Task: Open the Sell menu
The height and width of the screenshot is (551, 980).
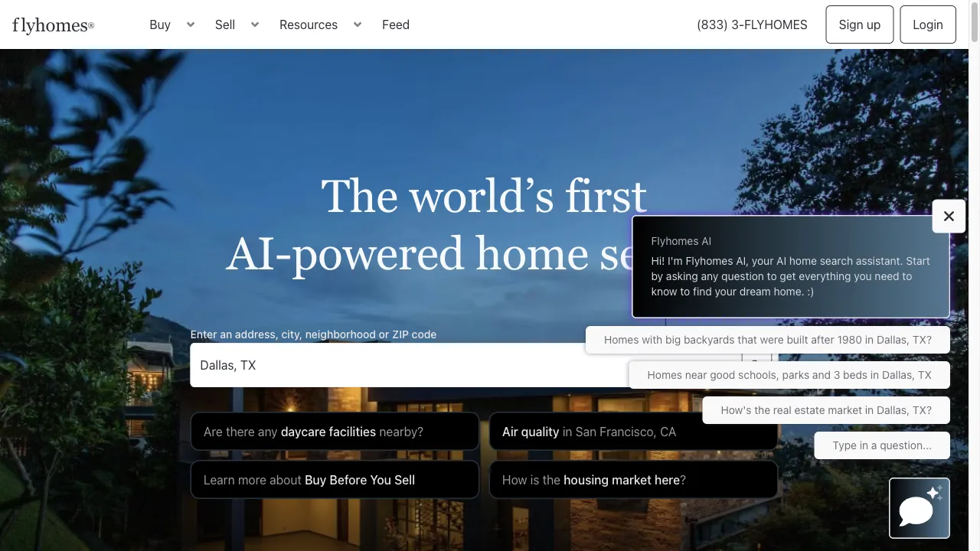Action: pos(225,24)
